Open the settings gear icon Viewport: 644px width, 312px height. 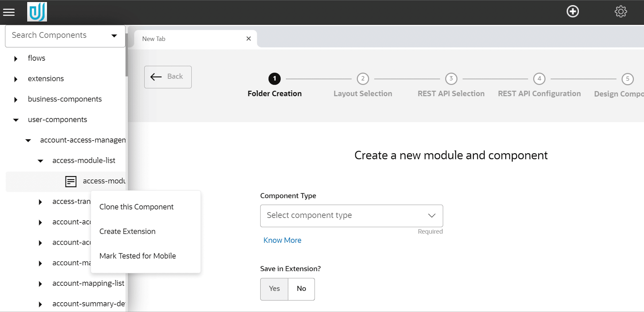[621, 12]
